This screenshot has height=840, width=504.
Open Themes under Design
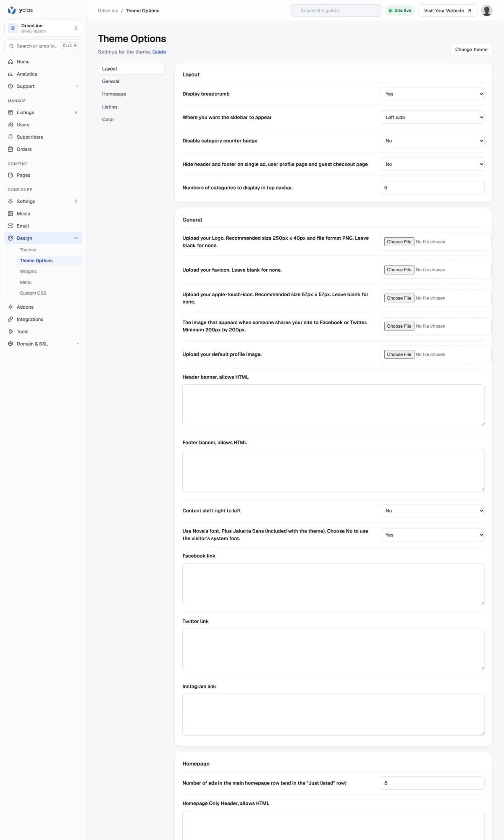tap(49, 250)
